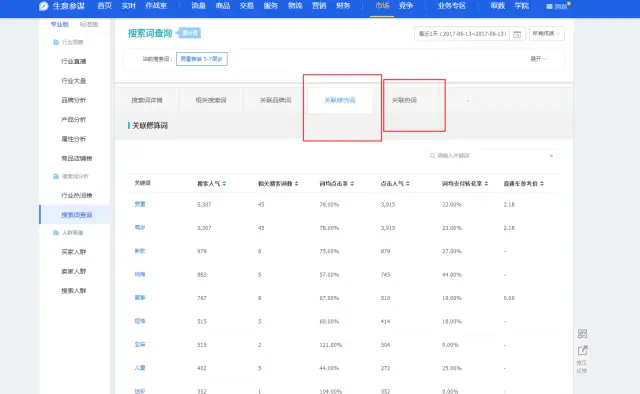Open the QR code icon at right edge
This screenshot has width=640, height=394.
pyautogui.click(x=582, y=334)
